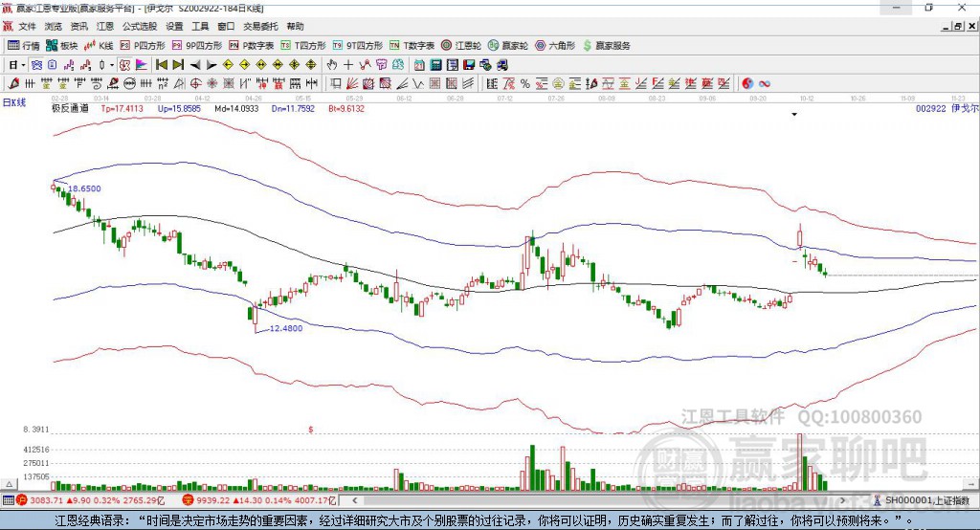Open the T数字表 tool
The height and width of the screenshot is (530, 980).
pos(412,46)
